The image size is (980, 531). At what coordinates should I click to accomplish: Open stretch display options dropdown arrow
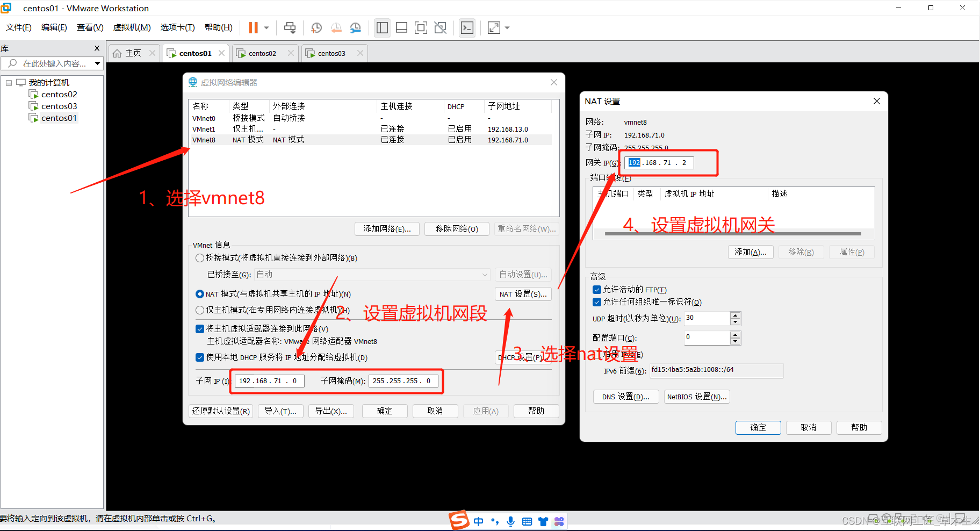(x=507, y=27)
